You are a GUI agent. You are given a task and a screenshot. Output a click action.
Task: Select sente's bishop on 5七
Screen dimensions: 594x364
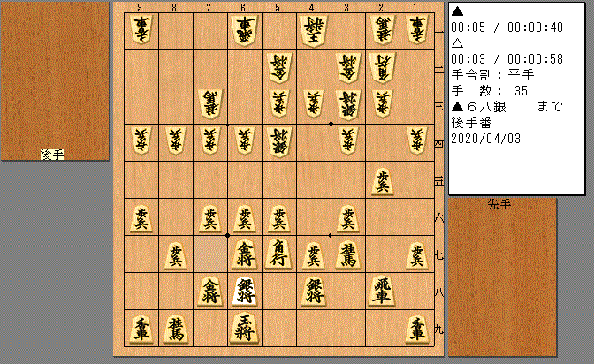click(x=278, y=254)
